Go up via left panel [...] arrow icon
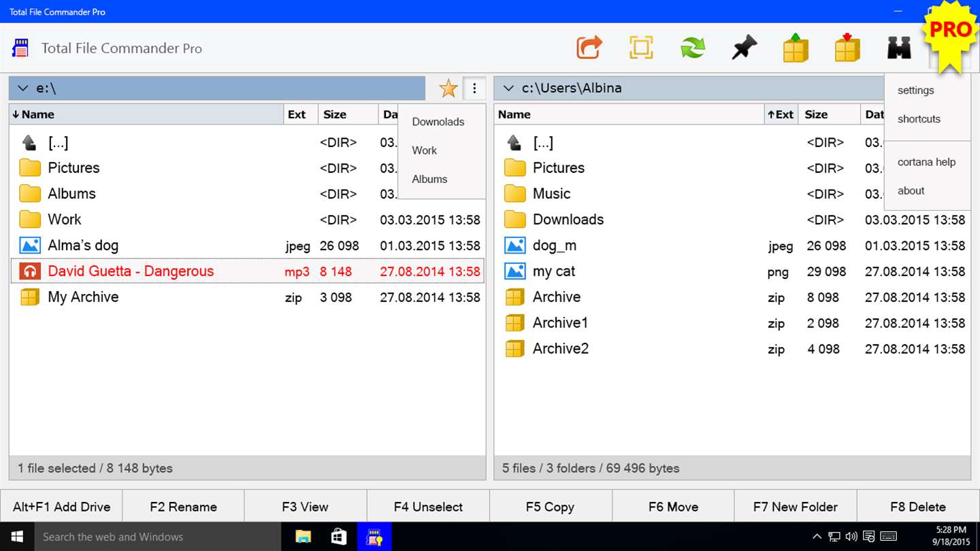 (x=29, y=142)
